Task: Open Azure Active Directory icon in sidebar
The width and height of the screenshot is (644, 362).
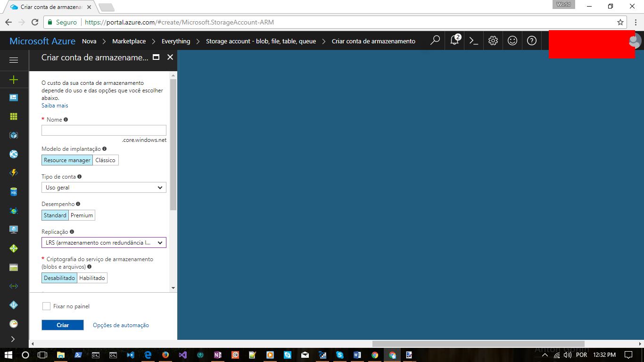Action: pyautogui.click(x=14, y=305)
